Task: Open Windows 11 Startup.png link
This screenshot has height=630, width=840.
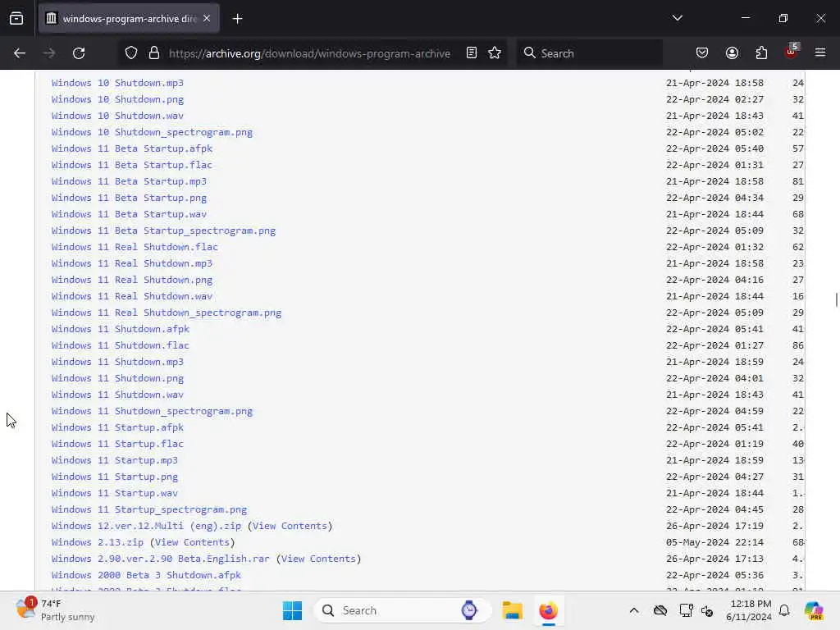Action: click(x=115, y=477)
